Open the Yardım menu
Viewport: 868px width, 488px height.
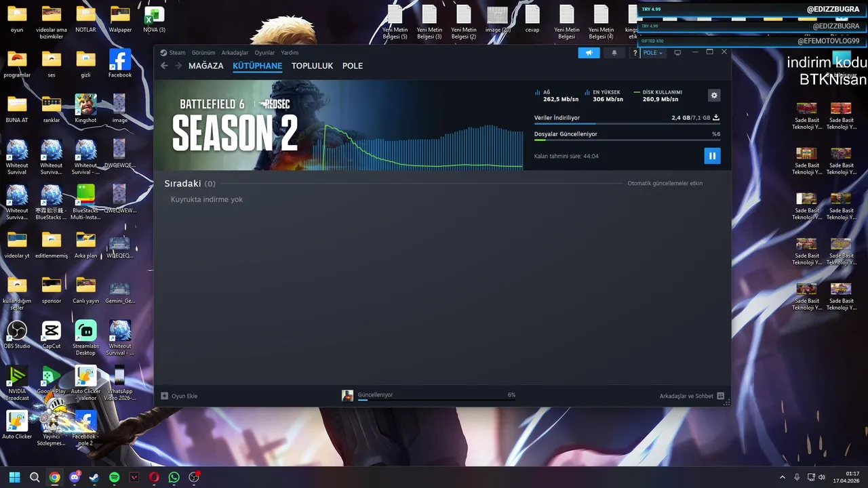click(290, 52)
